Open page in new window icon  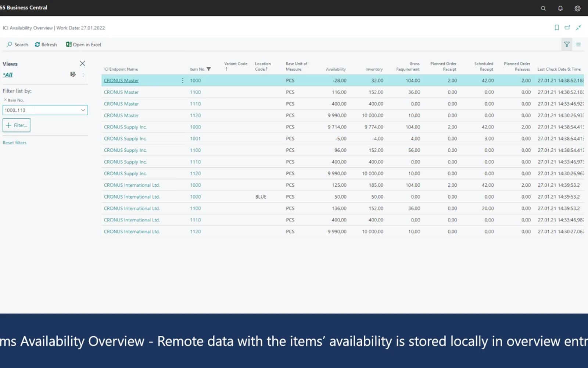[x=567, y=28]
